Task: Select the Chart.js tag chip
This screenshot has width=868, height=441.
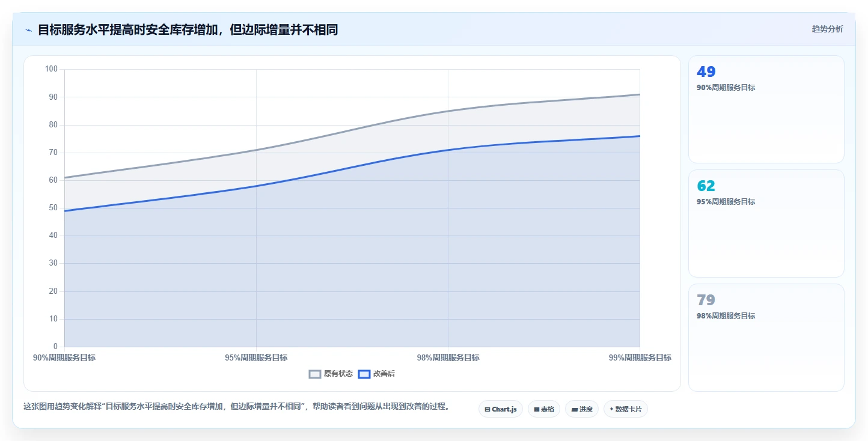Action: (x=501, y=409)
